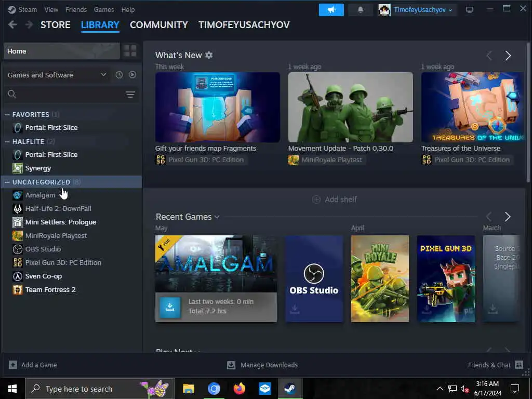Open Games and Software dropdown
Screen dimensions: 532x399
pos(57,75)
